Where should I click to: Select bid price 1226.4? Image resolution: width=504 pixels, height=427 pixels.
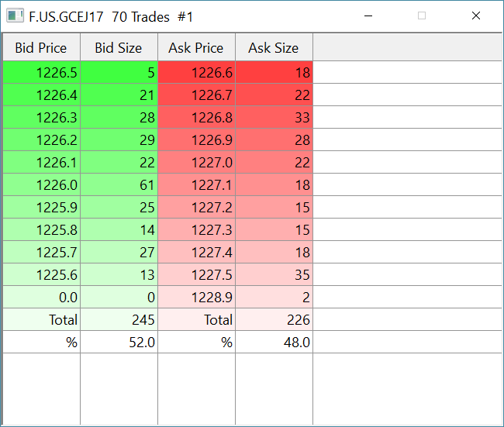point(41,95)
